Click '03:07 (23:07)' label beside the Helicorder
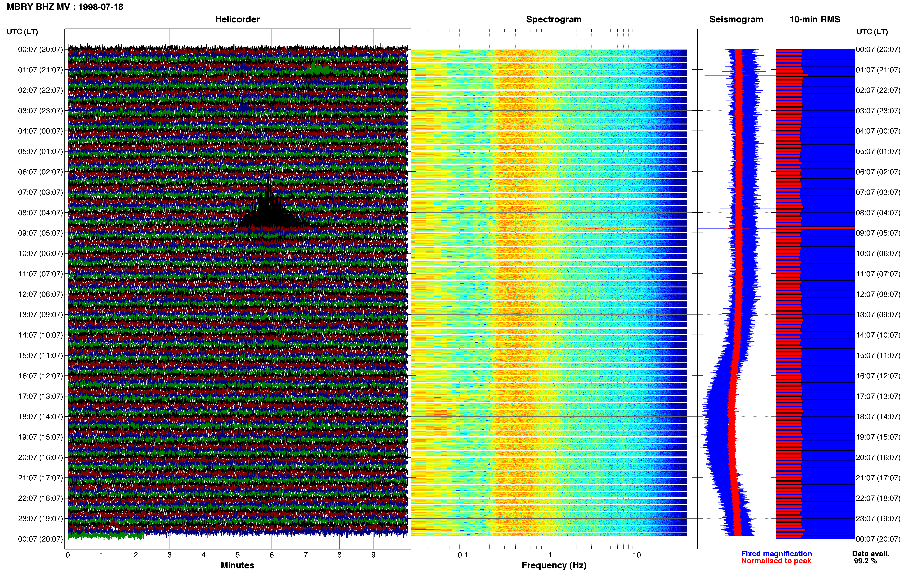The width and height of the screenshot is (924, 578). (x=40, y=111)
